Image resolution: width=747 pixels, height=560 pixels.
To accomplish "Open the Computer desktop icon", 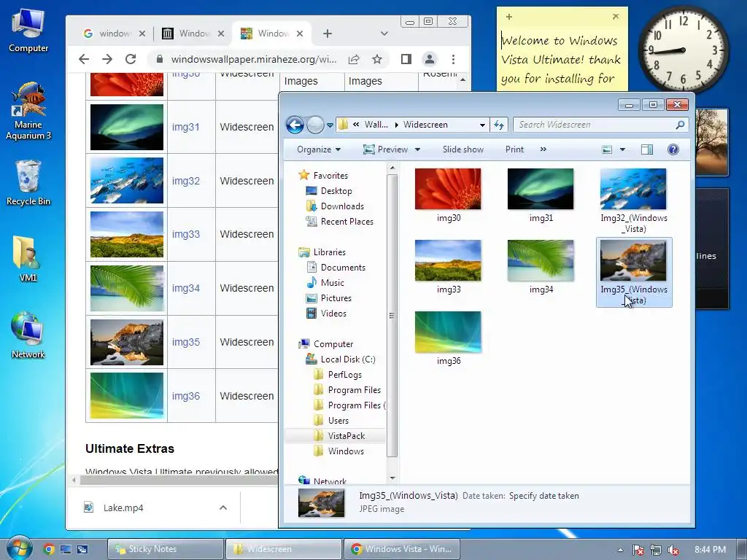I will (28, 31).
